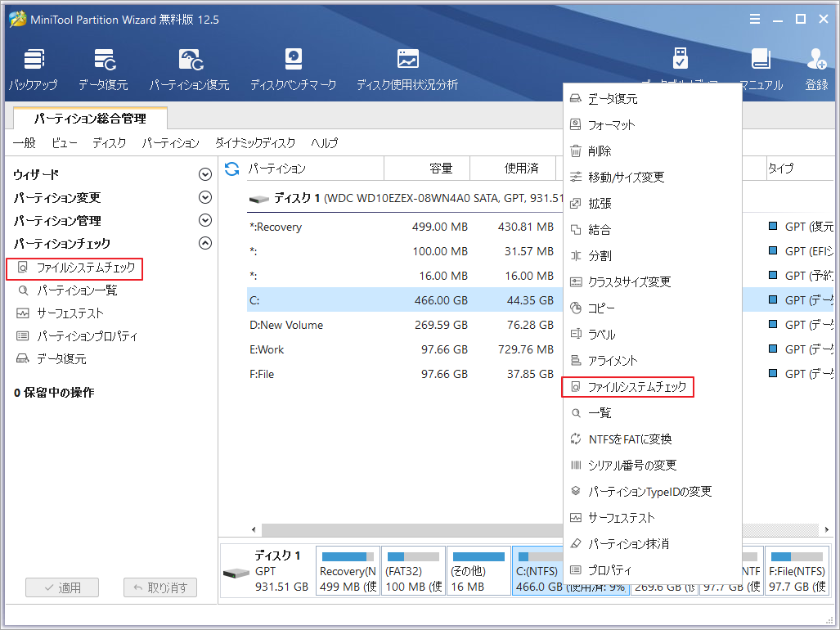Expand the ウィザード sidebar section
The image size is (840, 630).
pos(205,174)
